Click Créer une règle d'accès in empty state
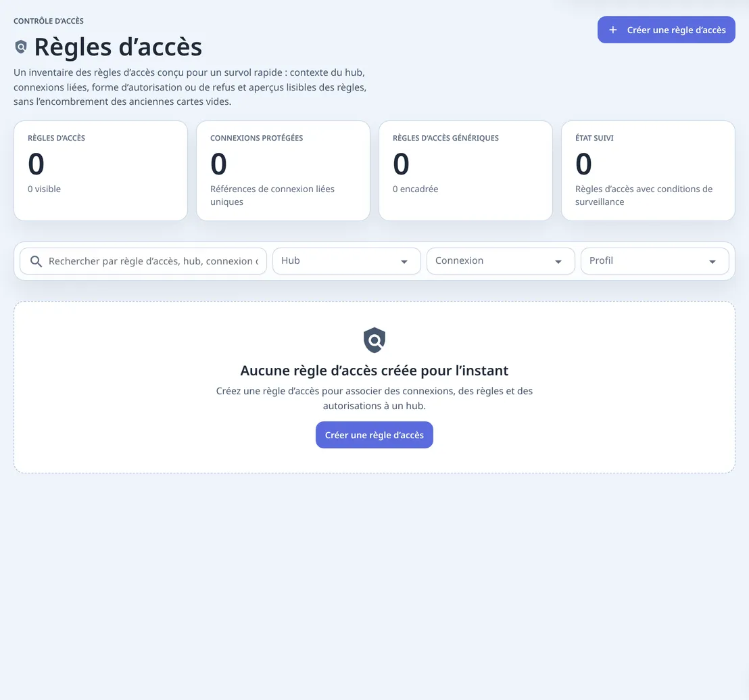The height and width of the screenshot is (700, 749). 374,435
